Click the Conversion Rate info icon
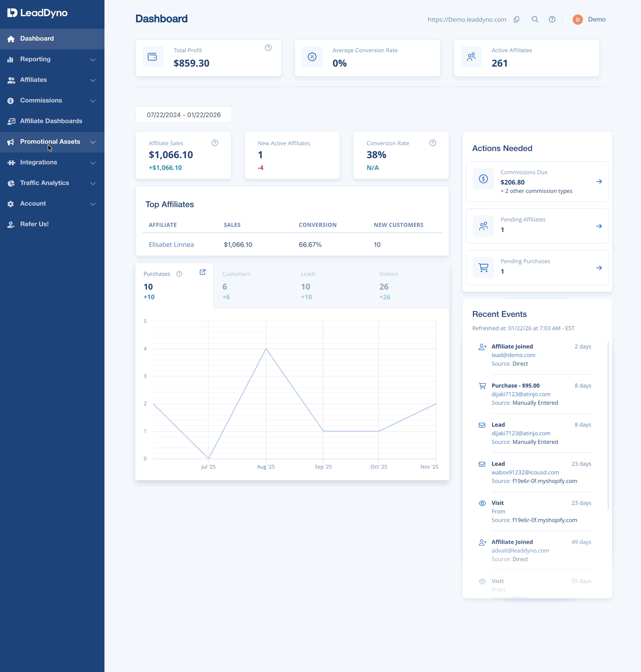 [x=433, y=143]
